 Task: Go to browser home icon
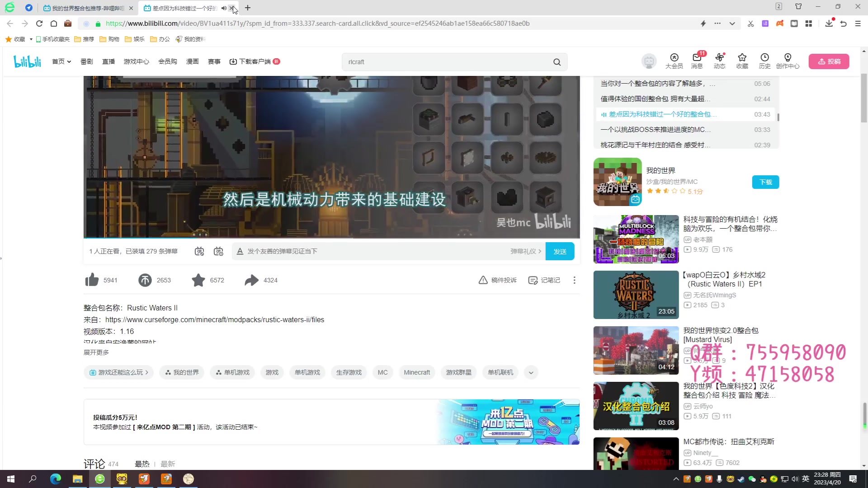54,23
